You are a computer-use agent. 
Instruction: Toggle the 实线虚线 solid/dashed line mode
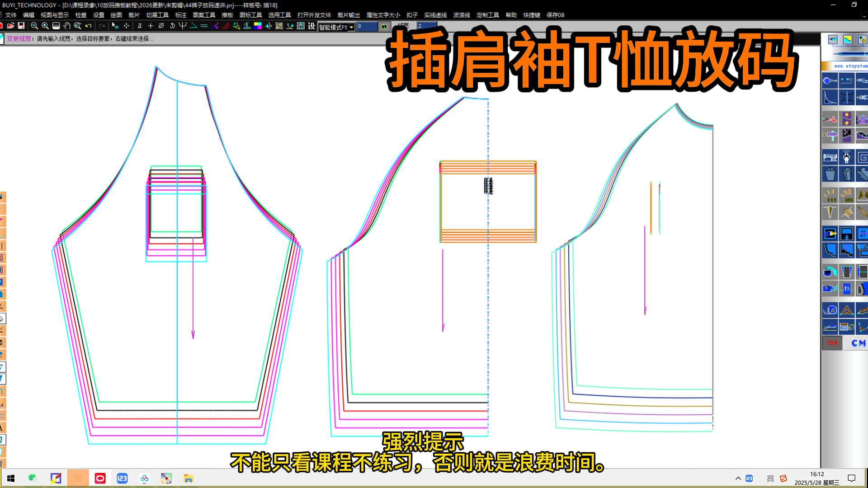pos(435,15)
